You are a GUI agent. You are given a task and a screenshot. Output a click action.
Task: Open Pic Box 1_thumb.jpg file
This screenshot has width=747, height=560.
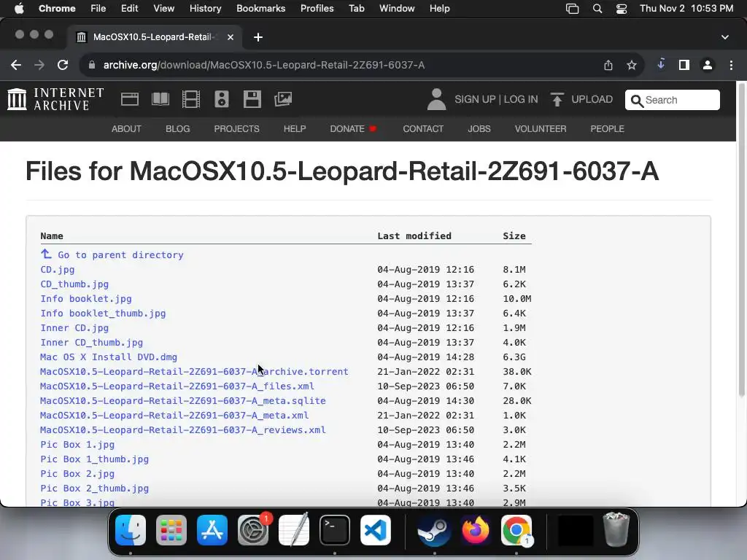(94, 459)
